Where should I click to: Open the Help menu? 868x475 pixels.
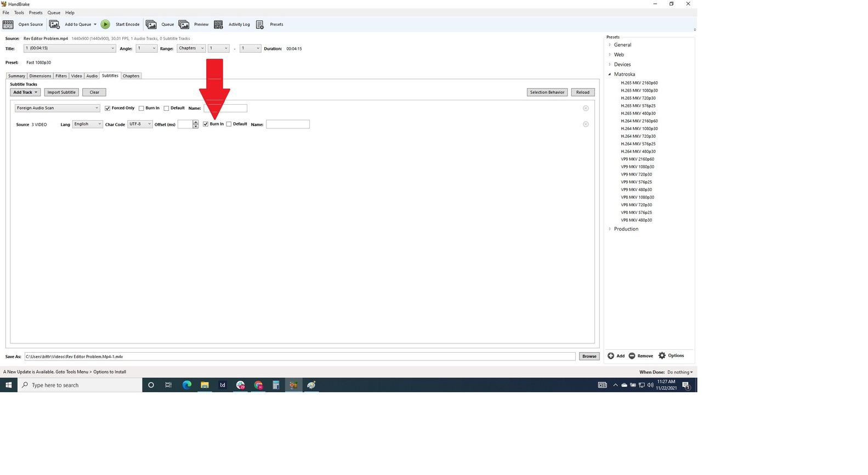(70, 13)
